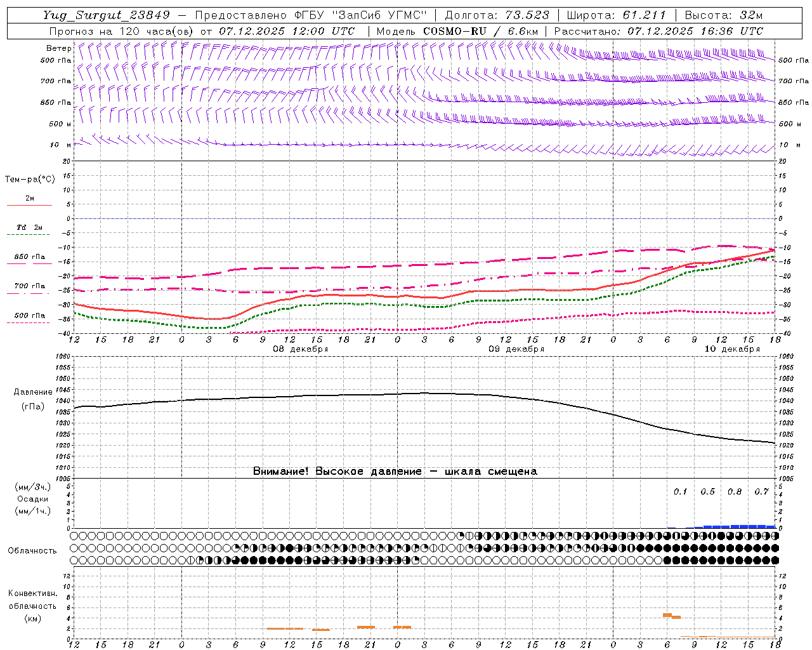Click the (гПа) pressure unit label
Viewport: 812px width, 650px height.
(x=33, y=406)
